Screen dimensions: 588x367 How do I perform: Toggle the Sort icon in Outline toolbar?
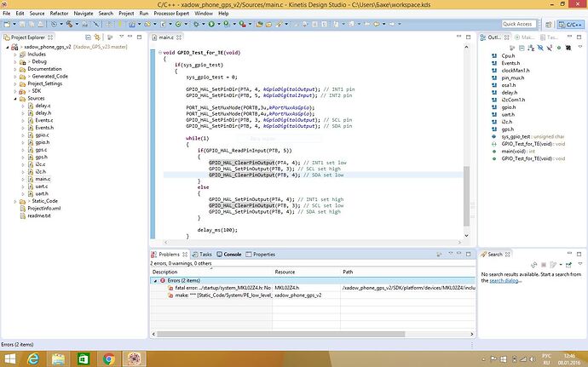531,48
